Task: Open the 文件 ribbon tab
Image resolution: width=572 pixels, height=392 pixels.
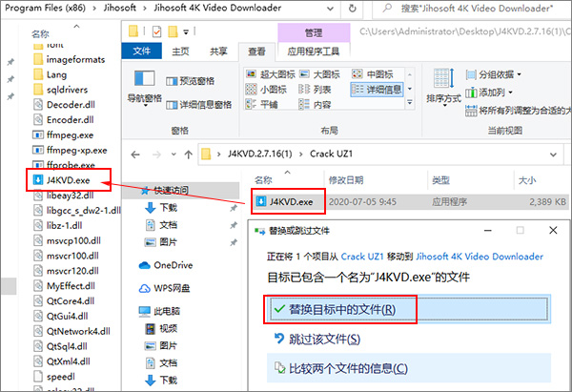Action: tap(141, 52)
